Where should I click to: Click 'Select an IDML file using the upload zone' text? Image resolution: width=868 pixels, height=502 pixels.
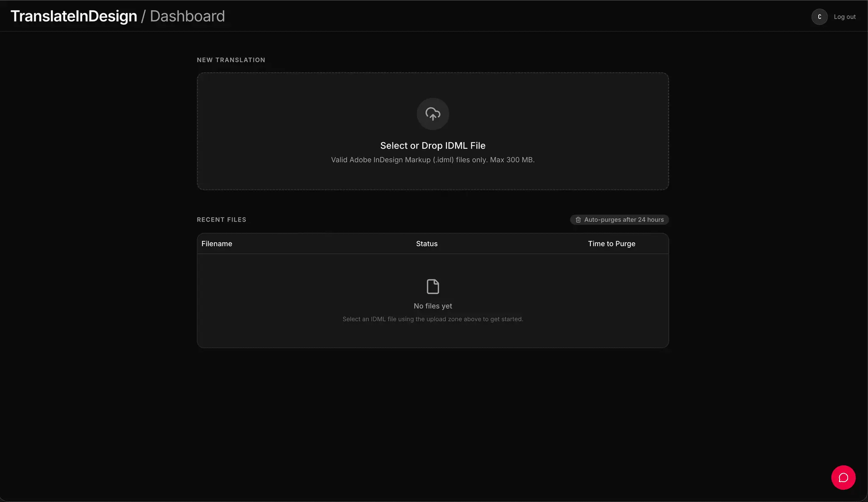433,319
